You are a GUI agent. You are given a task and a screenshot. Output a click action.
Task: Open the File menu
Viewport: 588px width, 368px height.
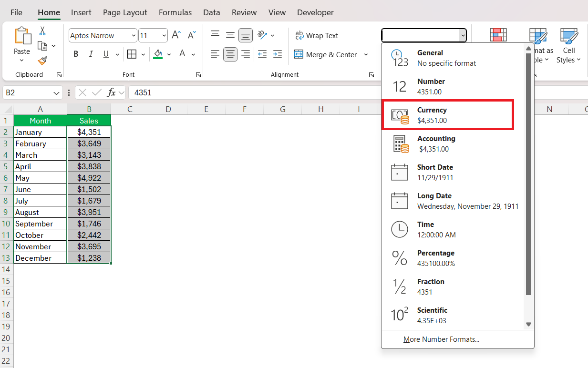[x=16, y=12]
